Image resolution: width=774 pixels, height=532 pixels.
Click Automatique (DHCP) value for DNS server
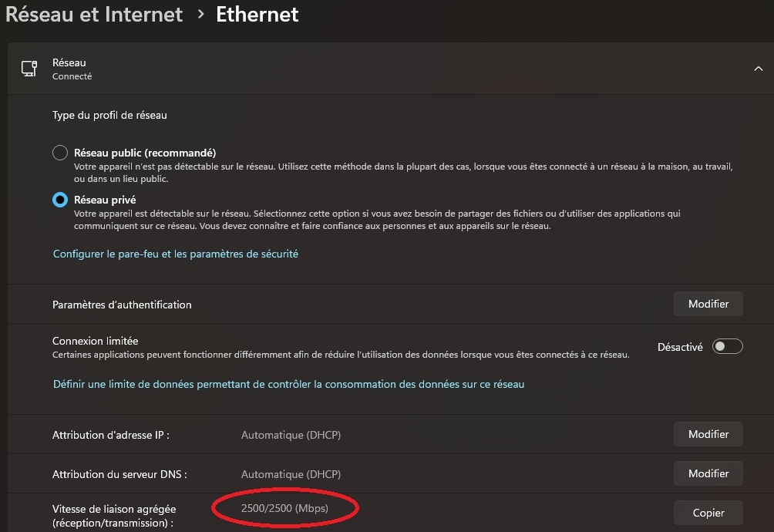tap(291, 474)
